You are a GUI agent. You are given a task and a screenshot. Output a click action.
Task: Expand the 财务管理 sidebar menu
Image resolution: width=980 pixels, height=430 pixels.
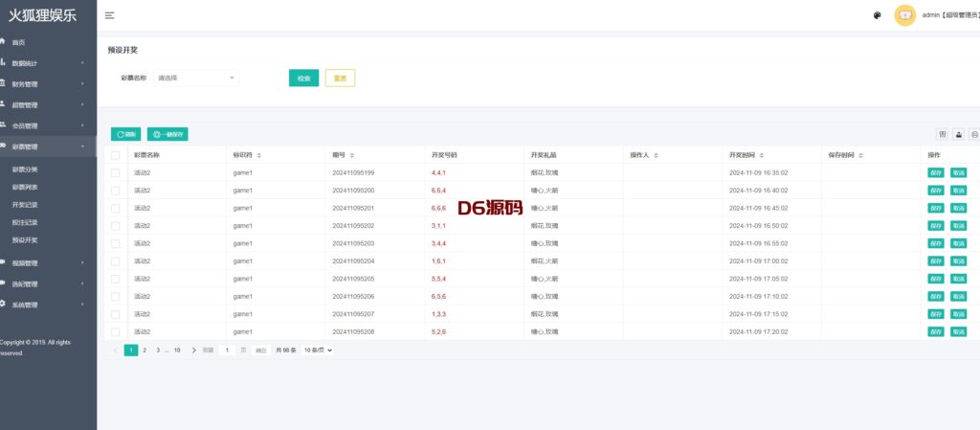48,83
